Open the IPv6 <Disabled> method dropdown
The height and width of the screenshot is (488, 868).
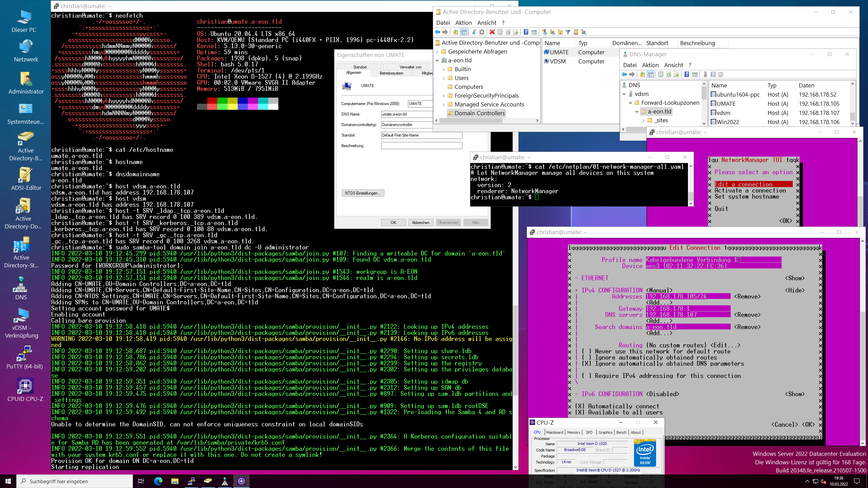663,394
